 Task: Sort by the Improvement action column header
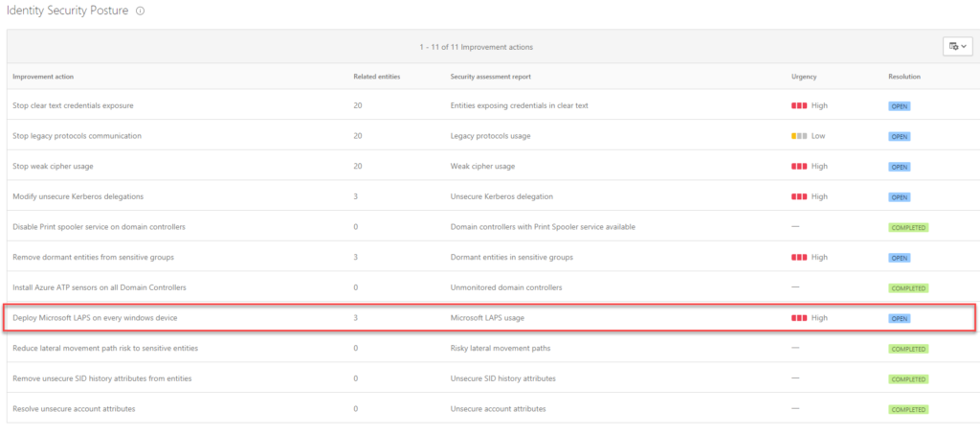click(43, 77)
